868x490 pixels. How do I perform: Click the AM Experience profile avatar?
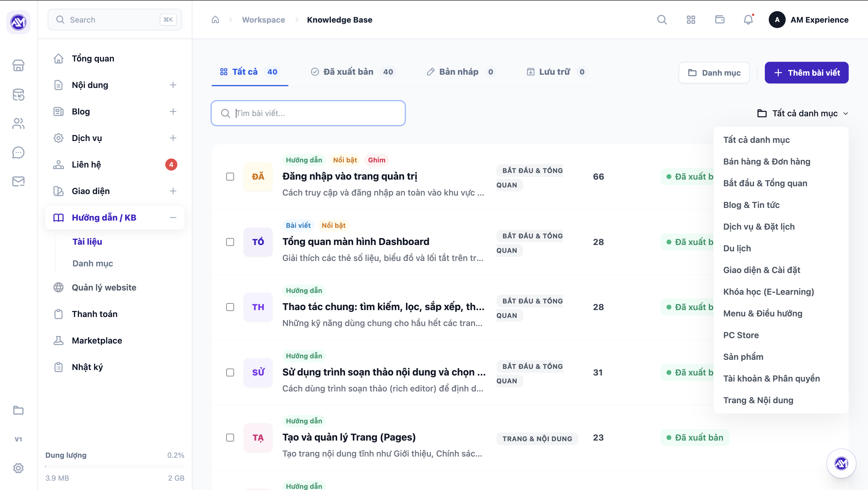[x=777, y=20]
